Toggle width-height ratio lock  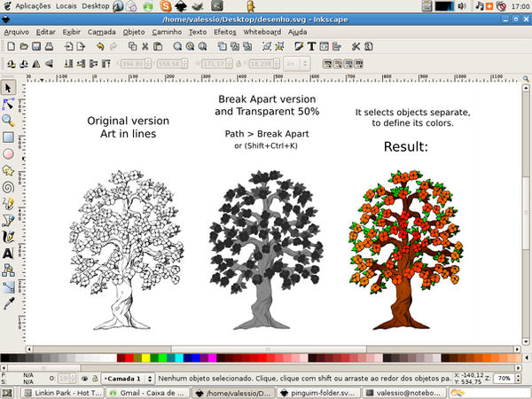pyautogui.click(x=239, y=64)
